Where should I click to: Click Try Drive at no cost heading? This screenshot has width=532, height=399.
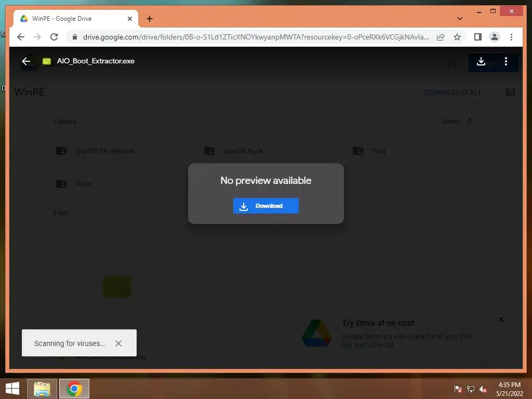click(x=378, y=323)
